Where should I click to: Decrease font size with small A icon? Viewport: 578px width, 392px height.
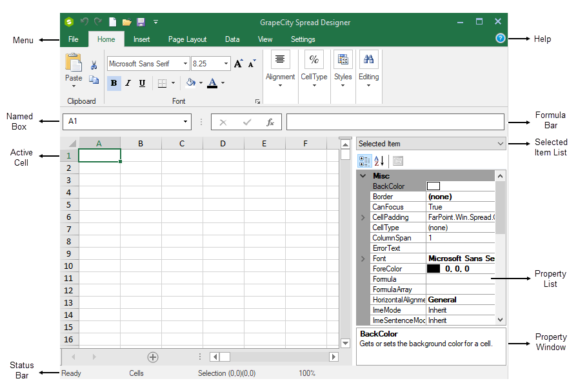tap(252, 64)
